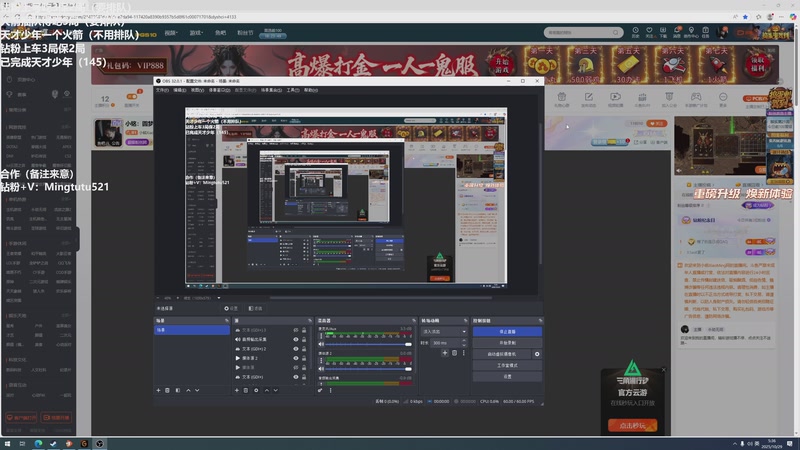Screen dimensions: 800x450
Task: Open source properties gear in sources panel footer
Action: [256, 390]
